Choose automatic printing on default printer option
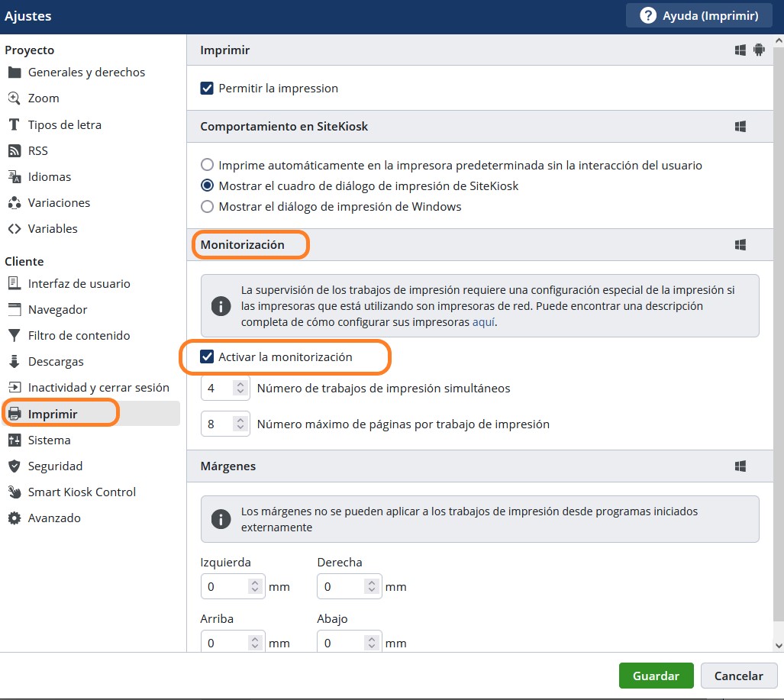Image resolution: width=784 pixels, height=700 pixels. click(207, 165)
